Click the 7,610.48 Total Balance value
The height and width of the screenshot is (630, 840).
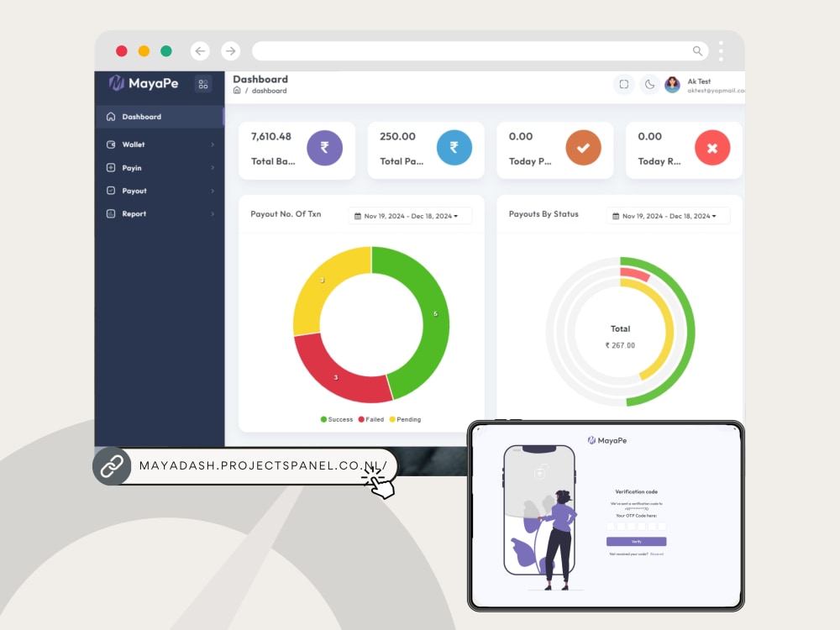pos(271,137)
